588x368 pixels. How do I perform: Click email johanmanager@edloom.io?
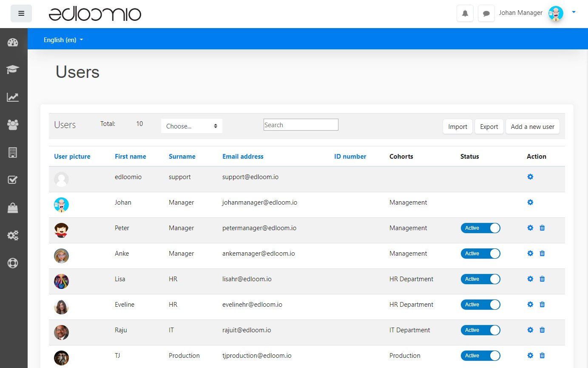click(x=260, y=202)
